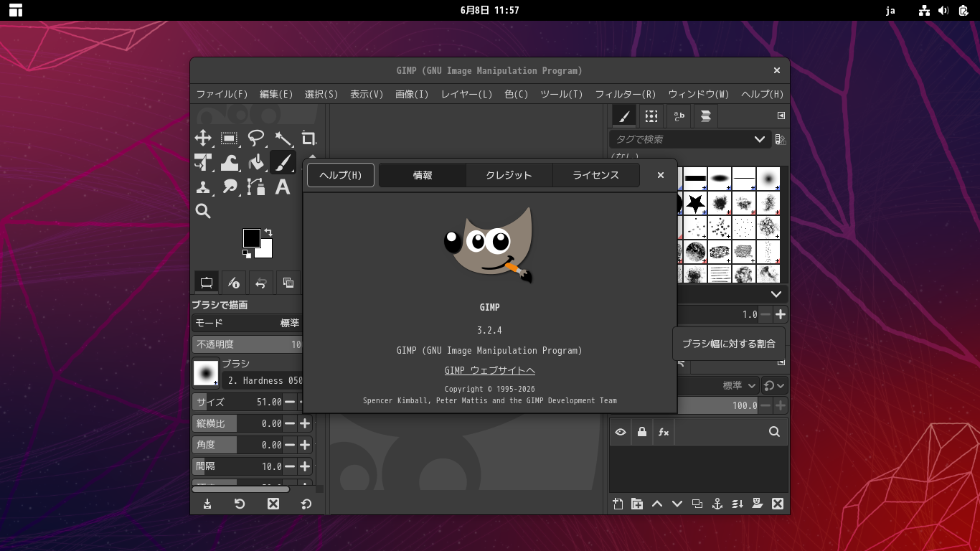This screenshot has width=980, height=551.
Task: Select the black star brush thumbnail
Action: [x=695, y=204]
